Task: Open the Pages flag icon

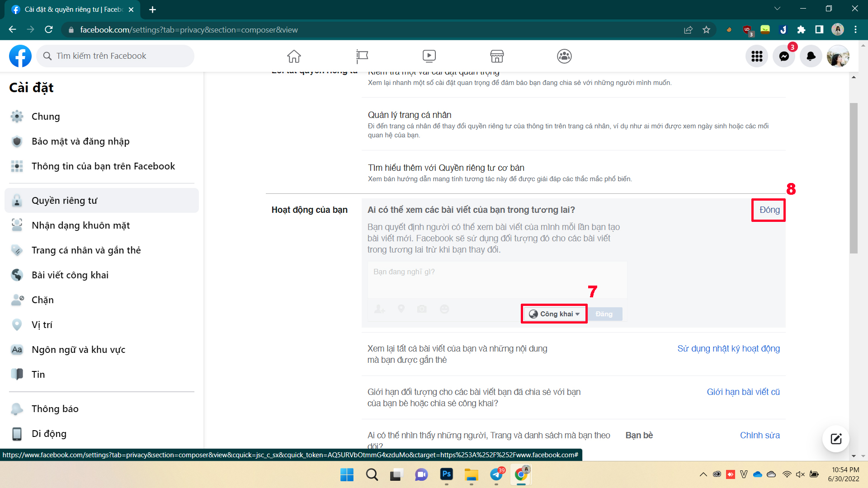Action: click(x=362, y=56)
